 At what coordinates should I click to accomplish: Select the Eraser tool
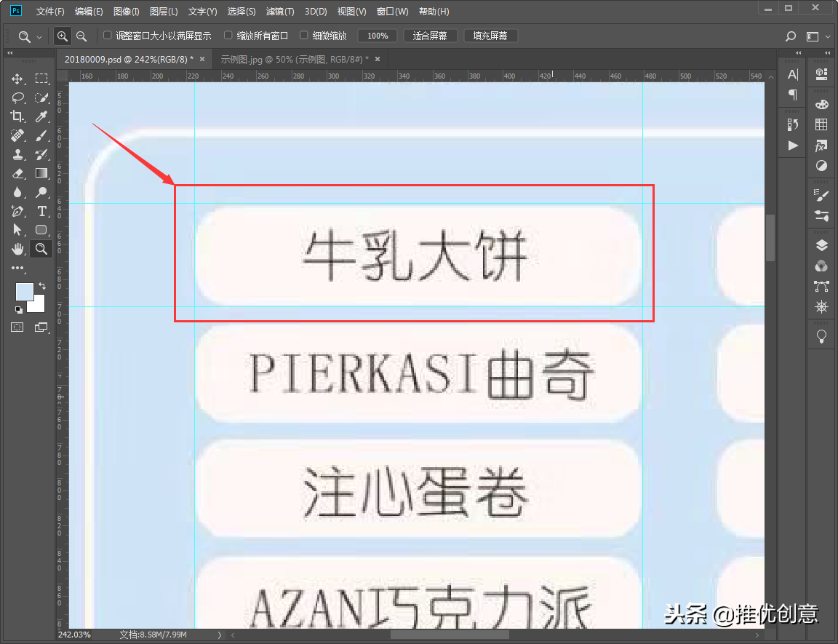click(17, 173)
